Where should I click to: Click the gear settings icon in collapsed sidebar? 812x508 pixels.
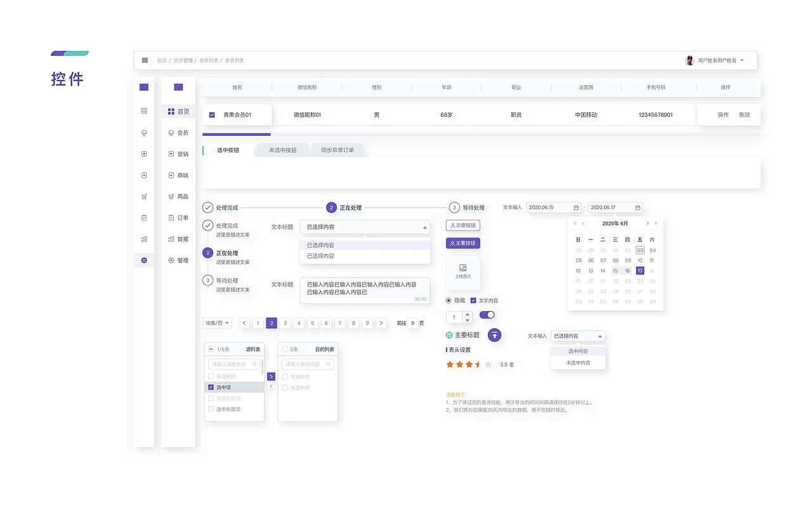point(144,260)
